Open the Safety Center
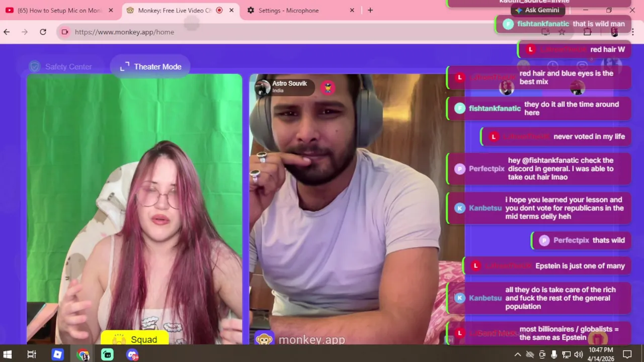Viewport: 644px width, 362px height. [61, 66]
